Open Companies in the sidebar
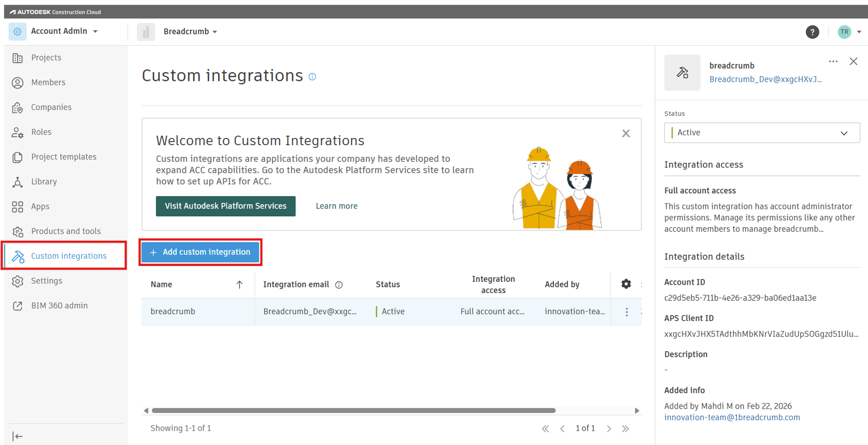Image resolution: width=868 pixels, height=445 pixels. click(x=51, y=107)
